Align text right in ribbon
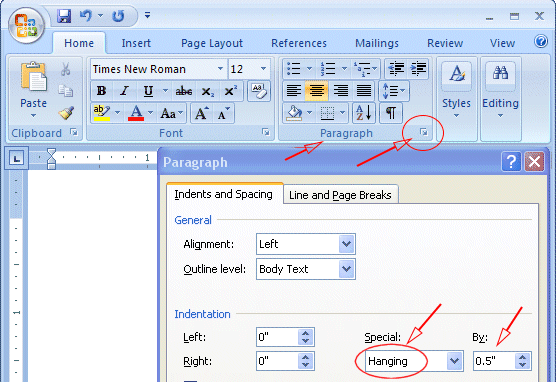Viewport: 556px width, 383px height. pyautogui.click(x=340, y=91)
